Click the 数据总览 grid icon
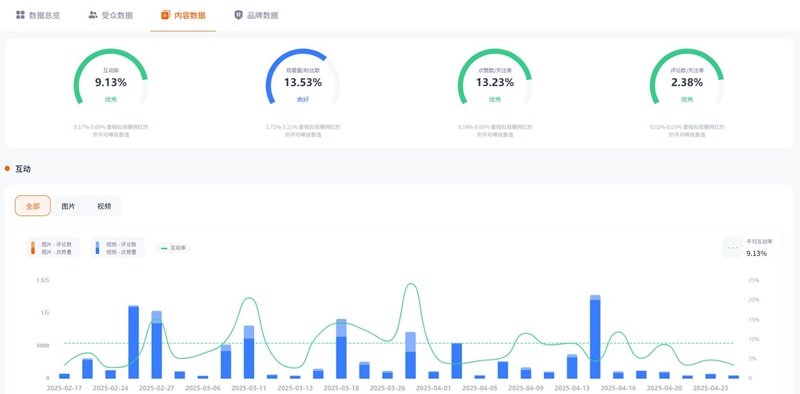Image resolution: width=800 pixels, height=394 pixels. 20,15
